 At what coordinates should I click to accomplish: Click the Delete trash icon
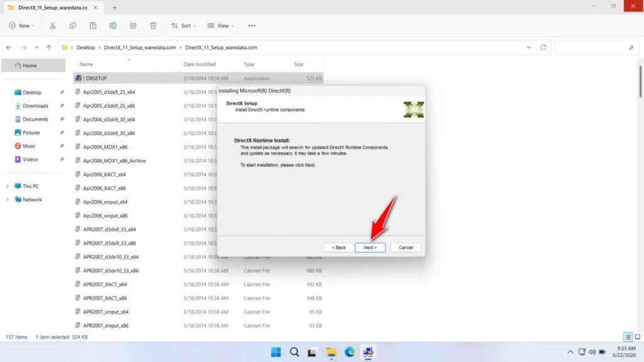[153, 25]
